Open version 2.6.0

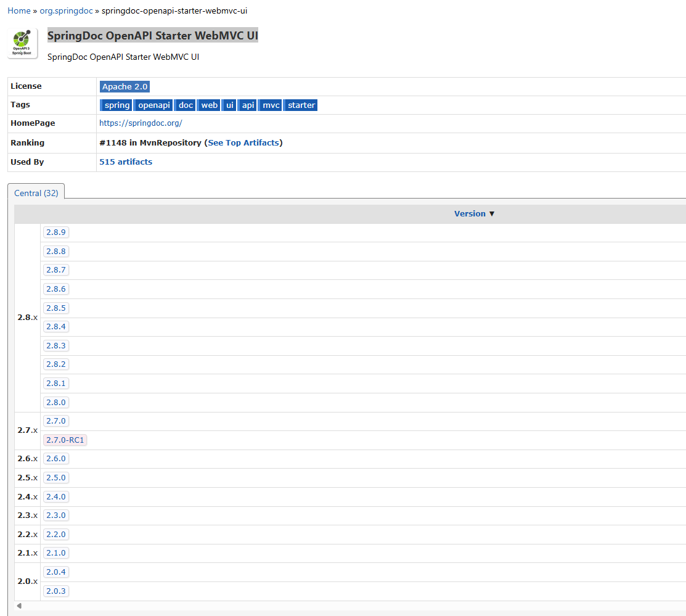[56, 459]
